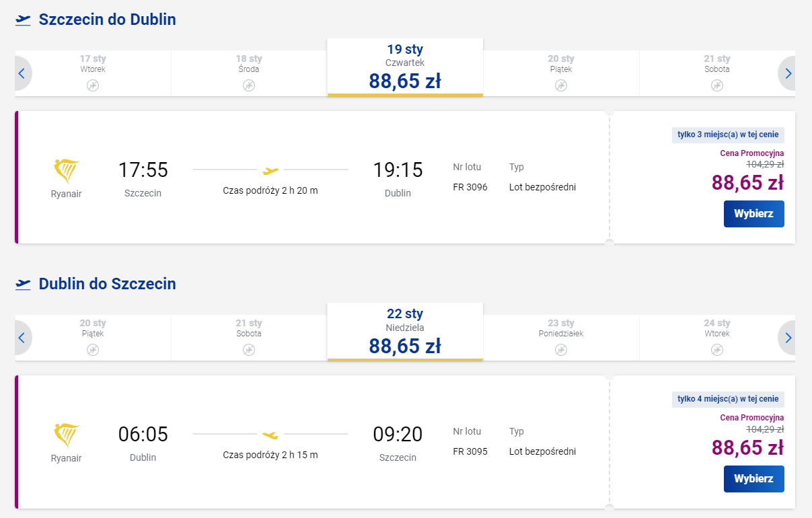Image resolution: width=812 pixels, height=518 pixels.
Task: Select 19 sty Czwartek date tab
Action: [x=405, y=67]
